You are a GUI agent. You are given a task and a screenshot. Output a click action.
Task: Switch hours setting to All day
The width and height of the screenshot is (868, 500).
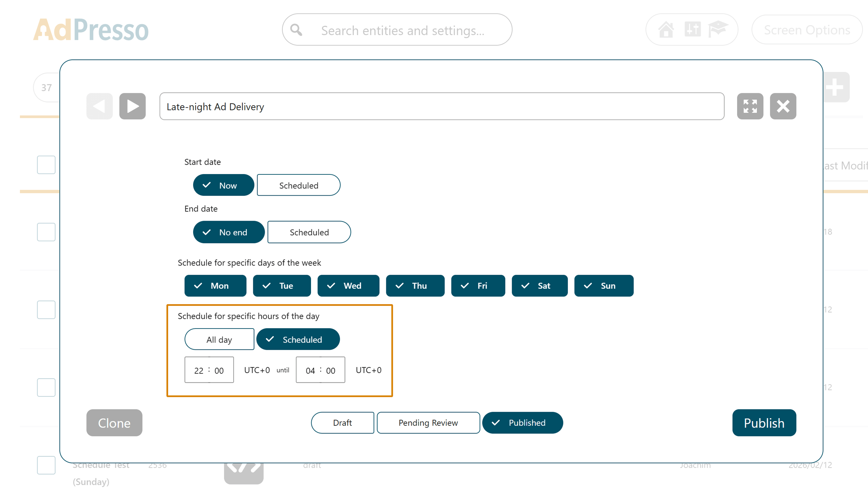coord(219,339)
